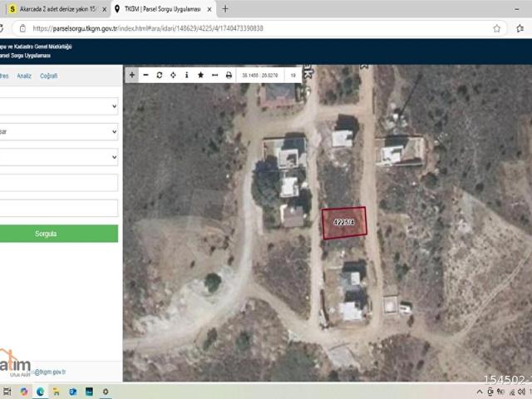Open the second district dropdown
The width and height of the screenshot is (532, 399).
pos(58,131)
